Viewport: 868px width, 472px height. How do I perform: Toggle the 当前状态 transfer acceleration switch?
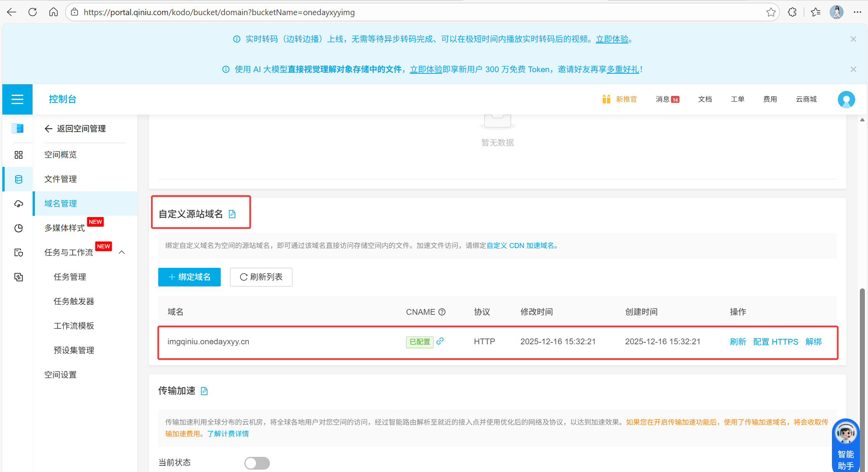pyautogui.click(x=257, y=463)
